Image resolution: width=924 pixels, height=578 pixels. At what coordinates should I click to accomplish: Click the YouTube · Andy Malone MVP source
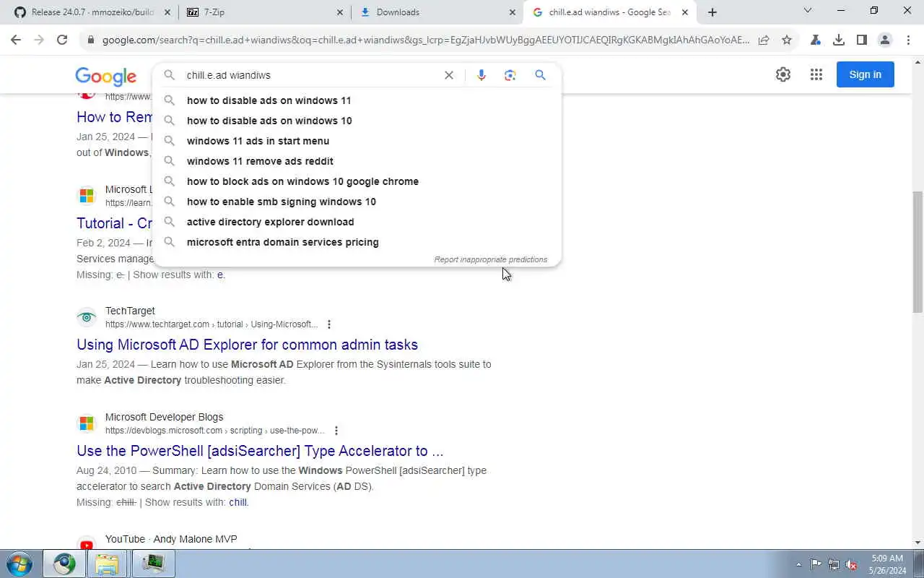click(x=171, y=539)
